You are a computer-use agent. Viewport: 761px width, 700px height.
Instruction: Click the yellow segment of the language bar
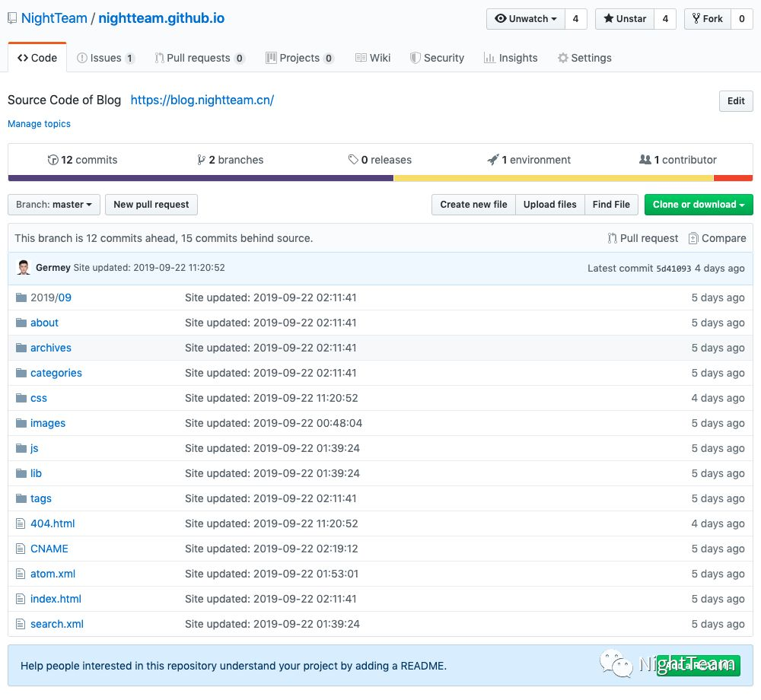point(554,178)
